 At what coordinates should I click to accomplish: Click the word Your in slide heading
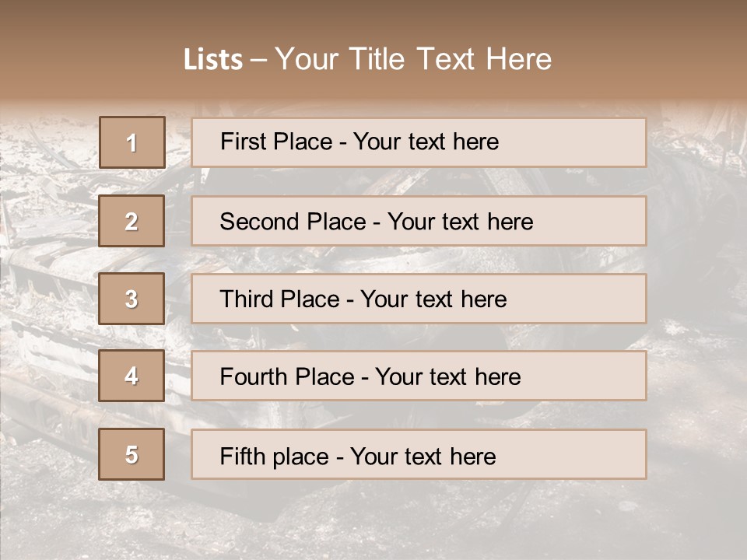307,60
